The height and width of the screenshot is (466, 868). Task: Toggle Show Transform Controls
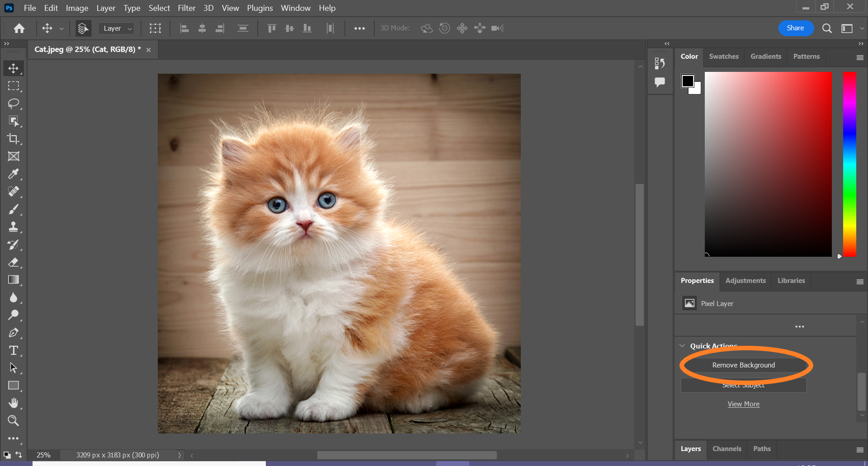click(155, 28)
